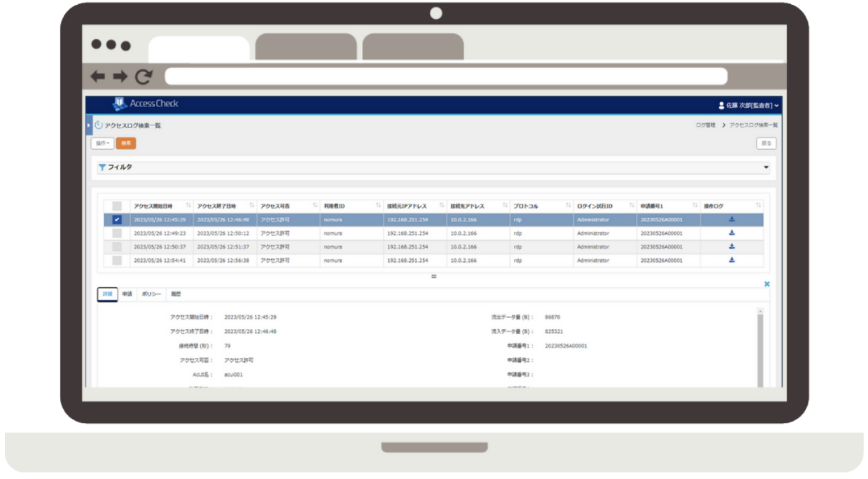Open the 佐藤 次郎 user account menu

(x=748, y=105)
